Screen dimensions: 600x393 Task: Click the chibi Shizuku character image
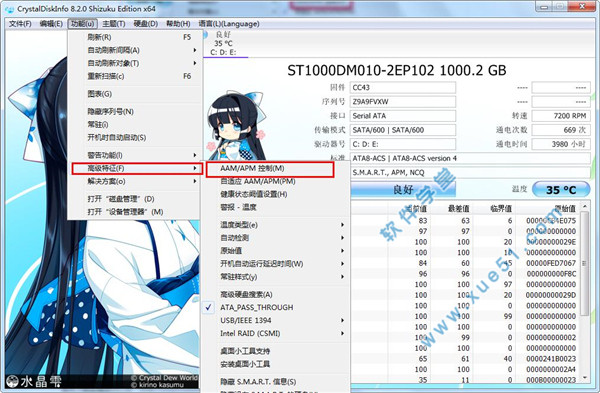pyautogui.click(x=236, y=125)
